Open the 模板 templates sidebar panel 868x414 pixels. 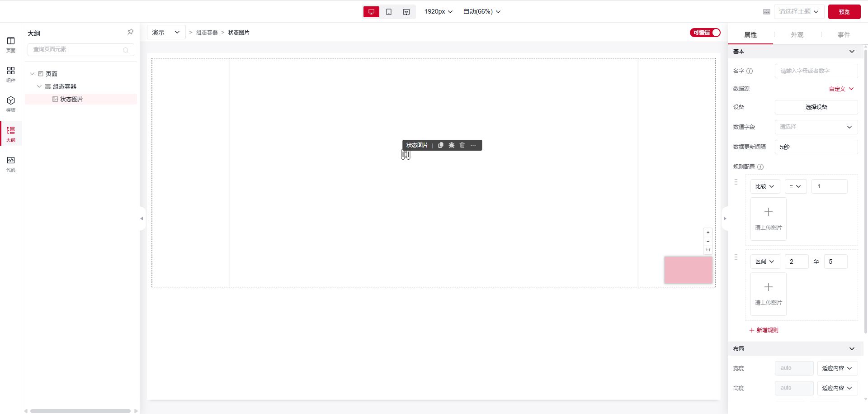tap(11, 104)
